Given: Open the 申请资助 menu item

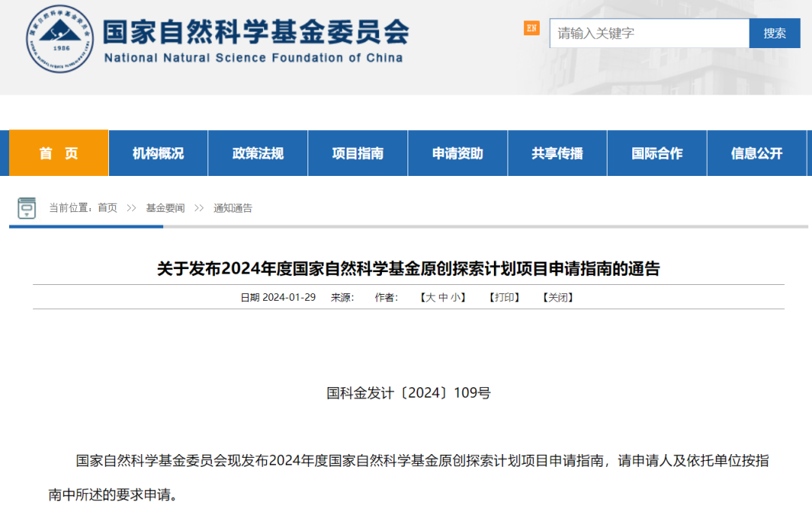Looking at the screenshot, I should (x=457, y=153).
